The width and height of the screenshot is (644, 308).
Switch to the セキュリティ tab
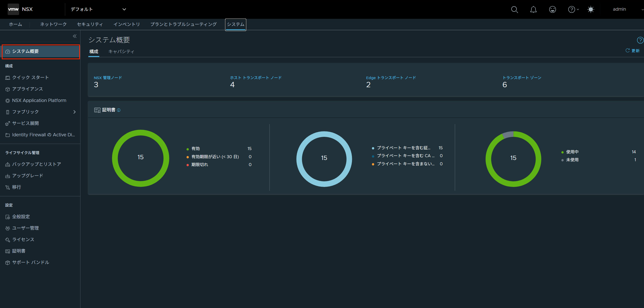click(90, 24)
